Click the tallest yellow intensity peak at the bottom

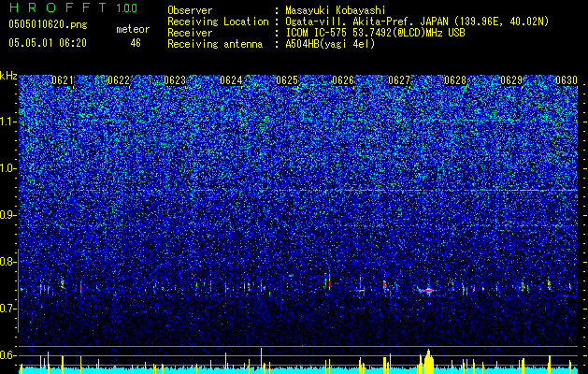(262, 361)
